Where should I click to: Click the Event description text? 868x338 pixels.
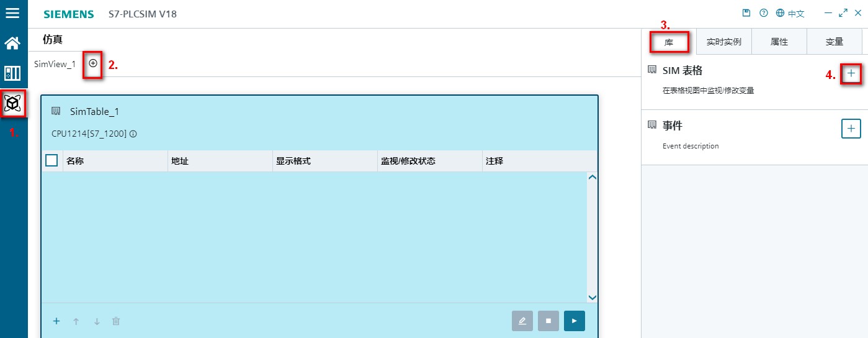[691, 146]
